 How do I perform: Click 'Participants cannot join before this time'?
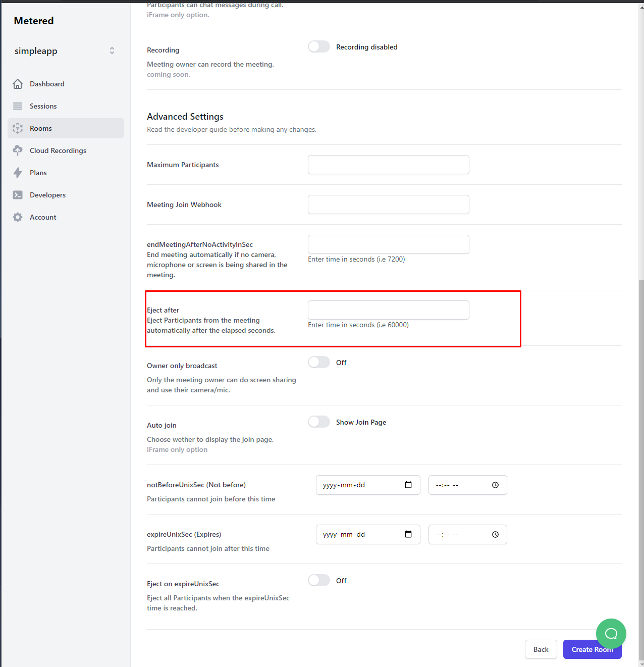coord(211,499)
